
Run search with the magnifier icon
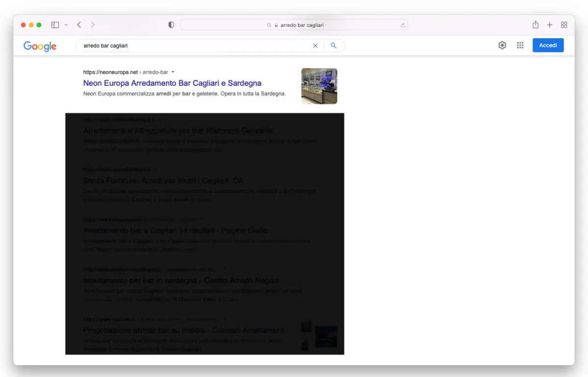coord(334,46)
